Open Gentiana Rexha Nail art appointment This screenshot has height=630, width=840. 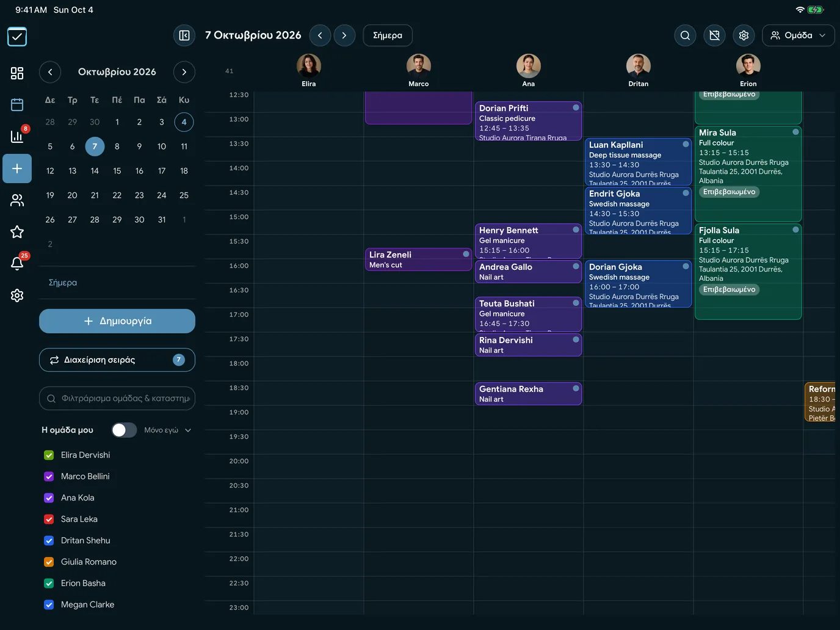coord(528,394)
